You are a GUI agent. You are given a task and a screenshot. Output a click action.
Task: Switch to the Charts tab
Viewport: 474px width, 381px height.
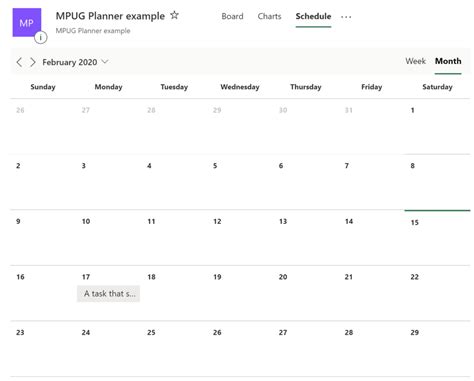(x=269, y=16)
